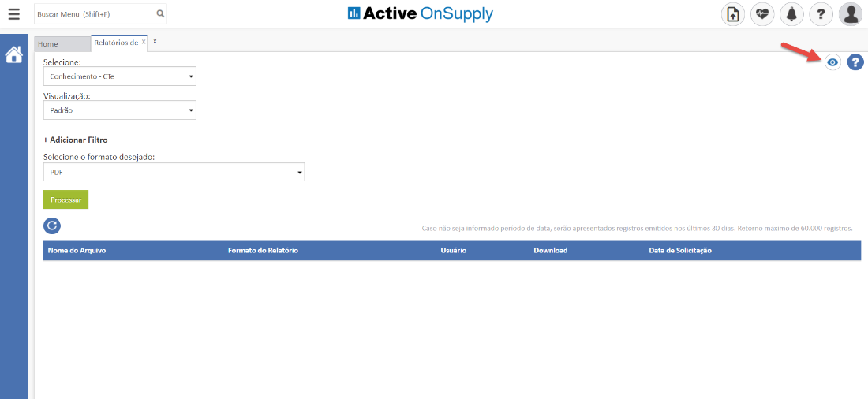The height and width of the screenshot is (399, 868).
Task: Open the file upload icon in header
Action: tap(733, 14)
